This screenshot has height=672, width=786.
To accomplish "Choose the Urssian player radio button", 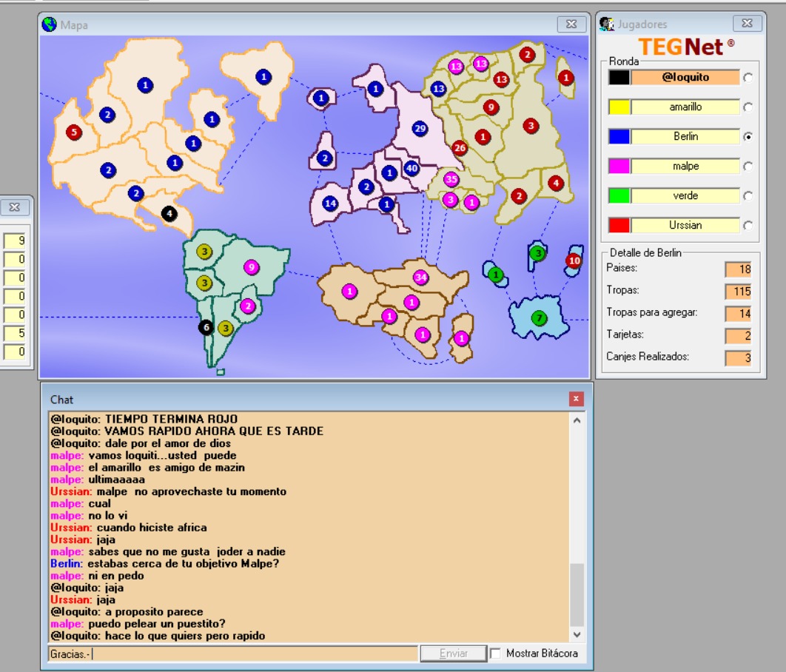I will click(x=748, y=226).
